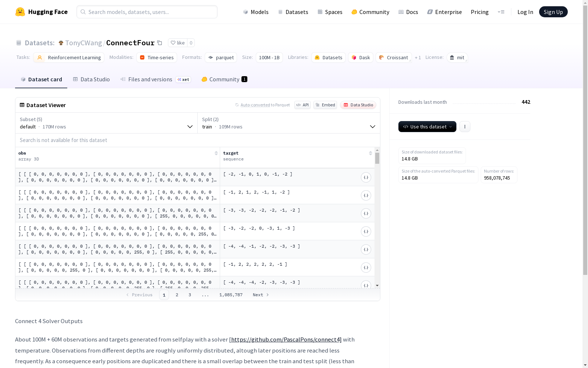Go to page 3 of the viewer
Viewport: 588px width, 368px height.
tap(190, 295)
